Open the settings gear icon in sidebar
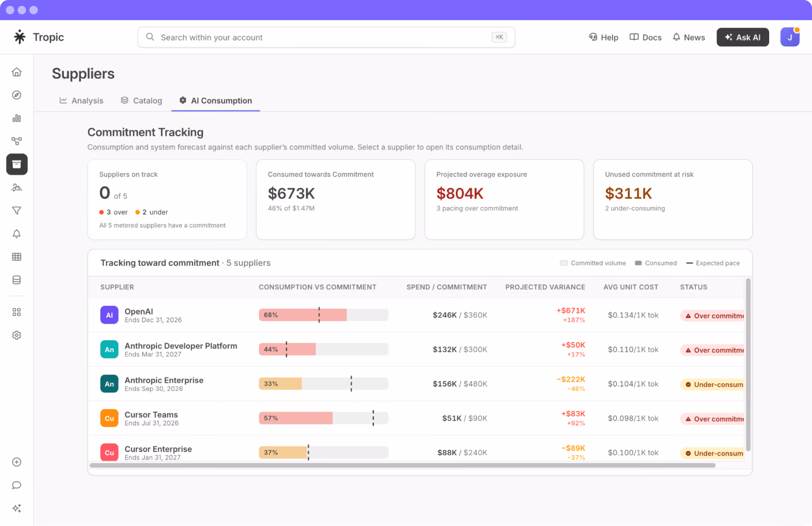The image size is (812, 526). (x=17, y=335)
